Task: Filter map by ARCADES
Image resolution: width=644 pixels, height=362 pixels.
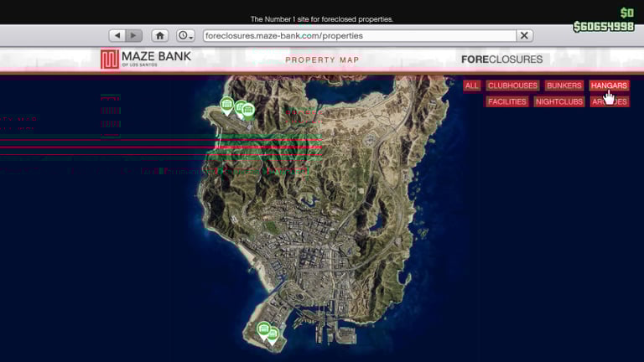Action: click(610, 101)
